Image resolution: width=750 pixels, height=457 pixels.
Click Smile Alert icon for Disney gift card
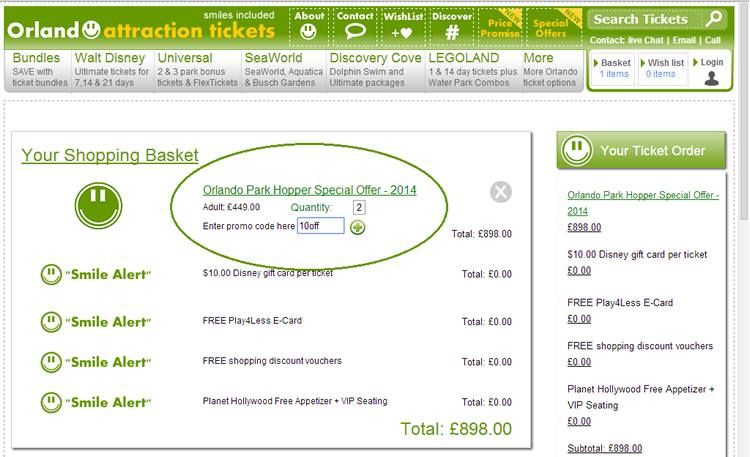click(x=51, y=275)
